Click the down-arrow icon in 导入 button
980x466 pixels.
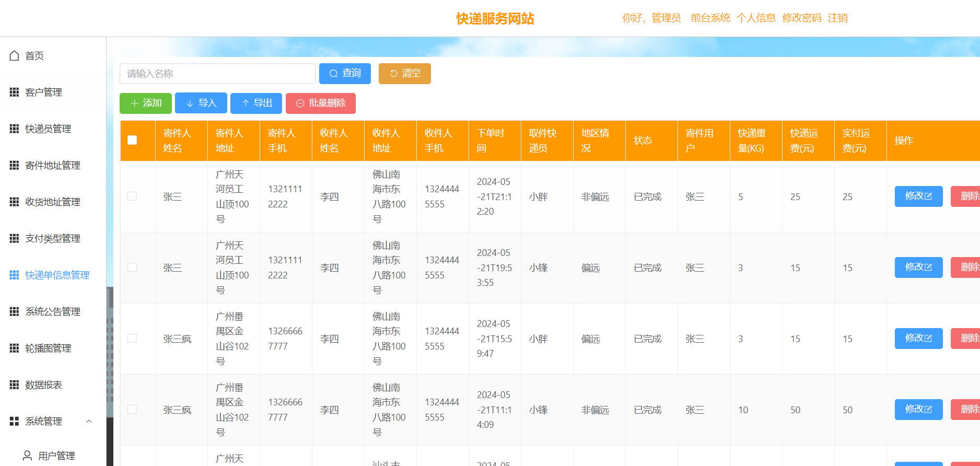pos(190,103)
